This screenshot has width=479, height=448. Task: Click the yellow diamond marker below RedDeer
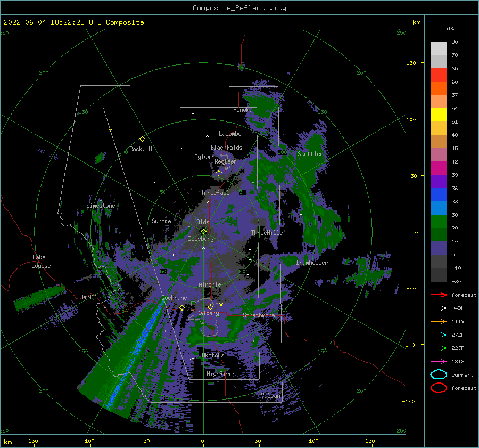219,173
